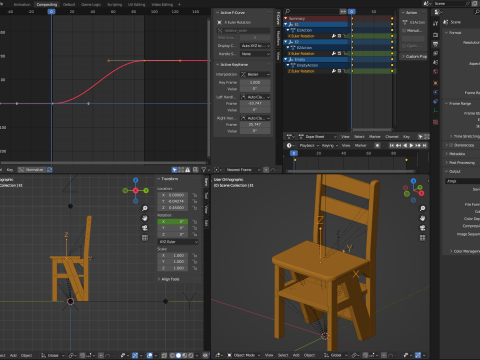480x360 pixels.
Task: Click zoom icon in left 3D viewport
Action: tap(145, 208)
